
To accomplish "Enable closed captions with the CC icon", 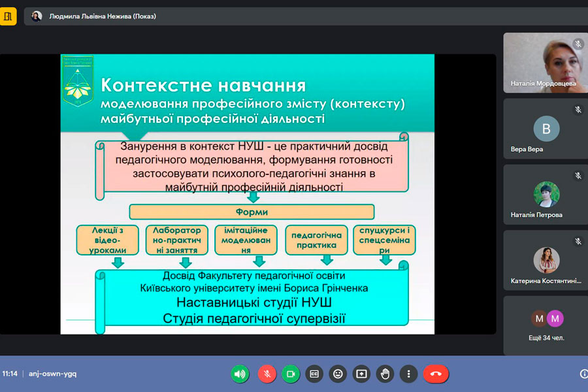I will (x=314, y=374).
